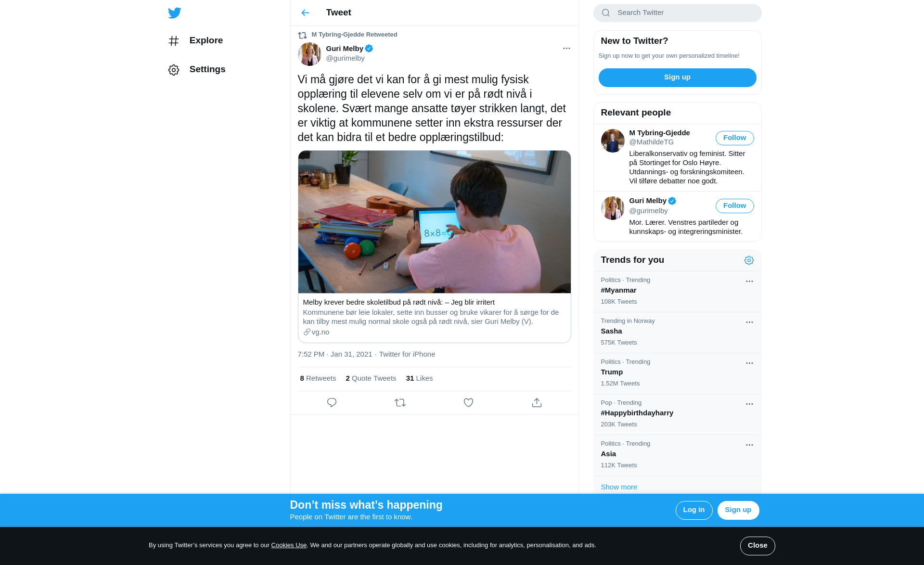Open the Explore menu item
This screenshot has height=565, width=924.
(x=196, y=41)
